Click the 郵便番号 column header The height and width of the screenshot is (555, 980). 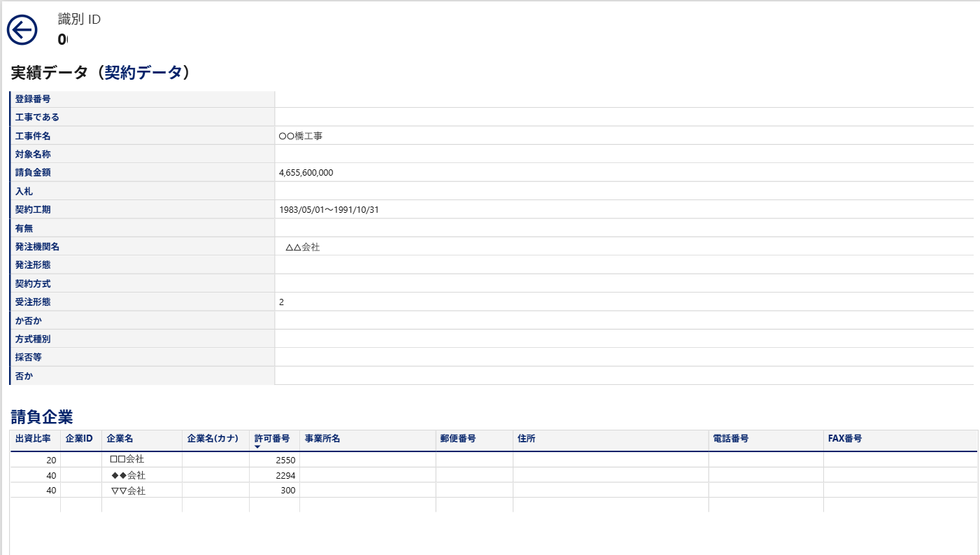pos(458,439)
